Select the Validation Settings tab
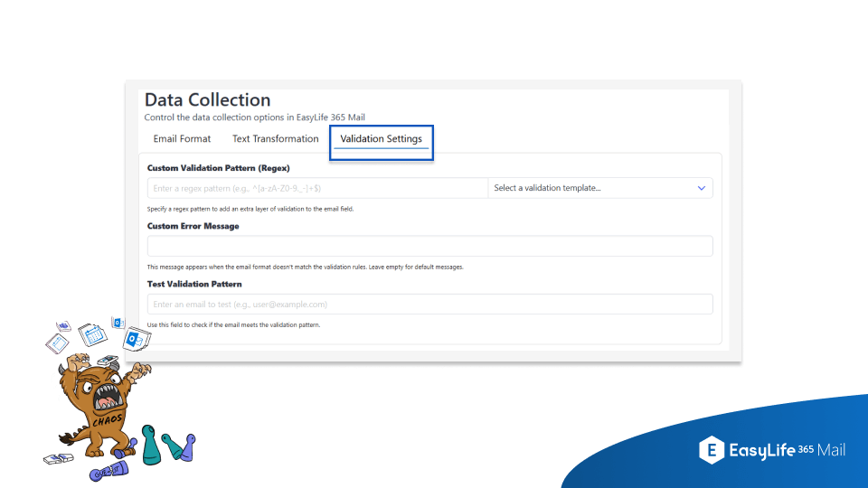868x488 pixels. (x=381, y=139)
